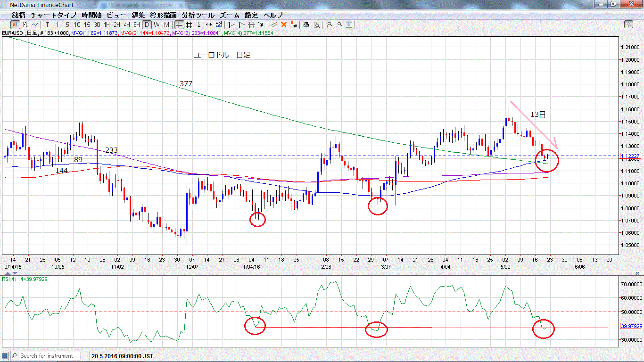Select the 2H timeframe

(116, 25)
